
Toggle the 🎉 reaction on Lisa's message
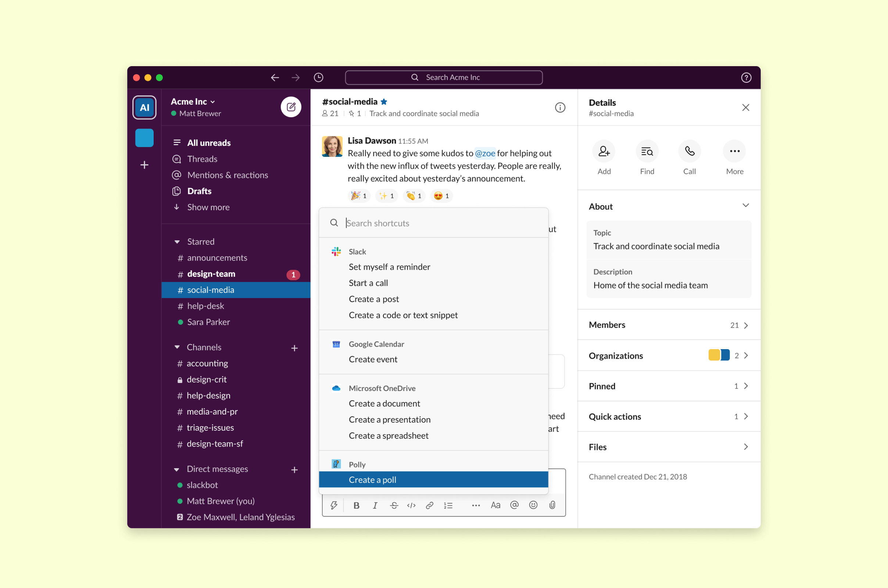[358, 196]
